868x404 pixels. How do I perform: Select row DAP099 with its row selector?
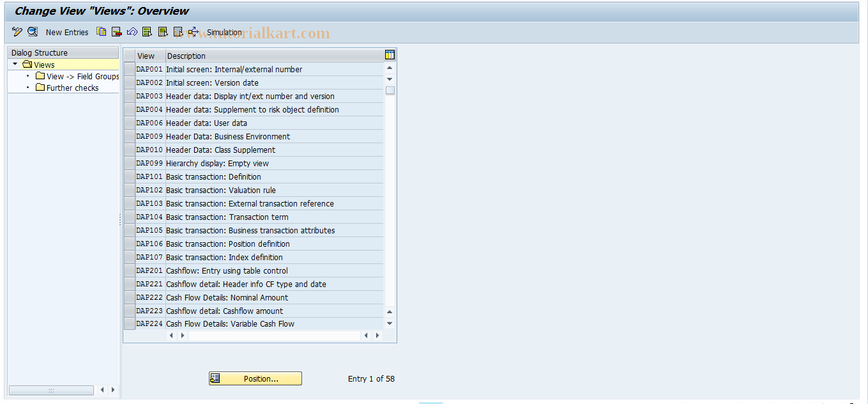coord(130,163)
